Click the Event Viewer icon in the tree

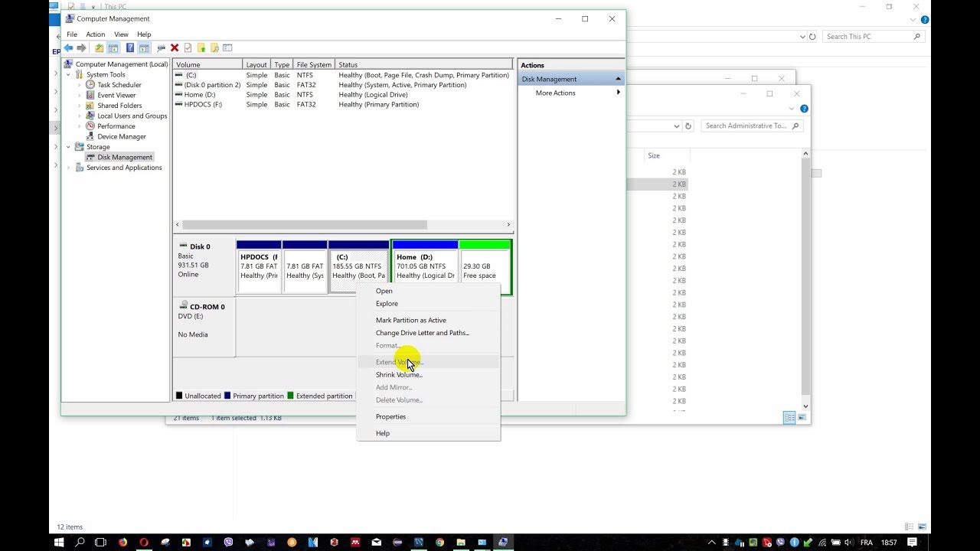[90, 96]
